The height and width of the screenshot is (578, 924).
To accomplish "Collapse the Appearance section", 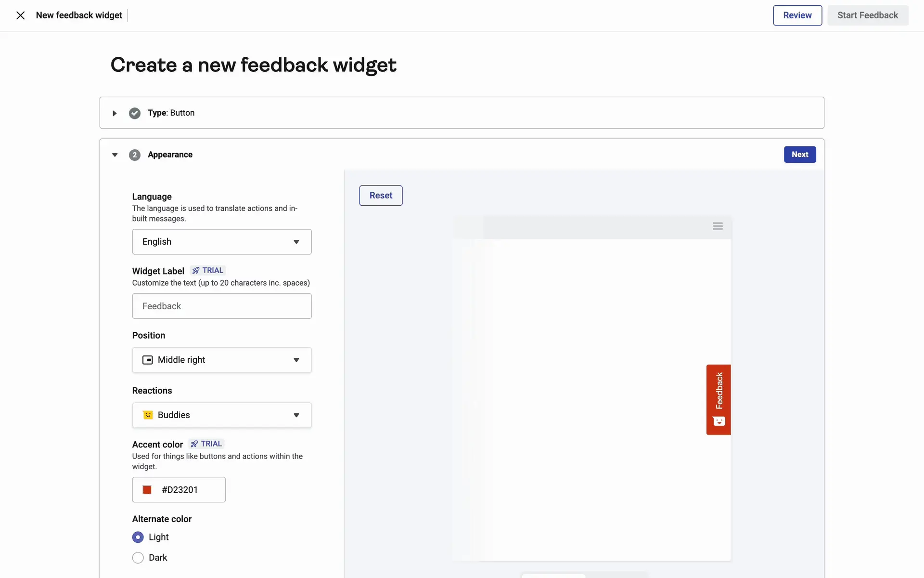I will (115, 155).
